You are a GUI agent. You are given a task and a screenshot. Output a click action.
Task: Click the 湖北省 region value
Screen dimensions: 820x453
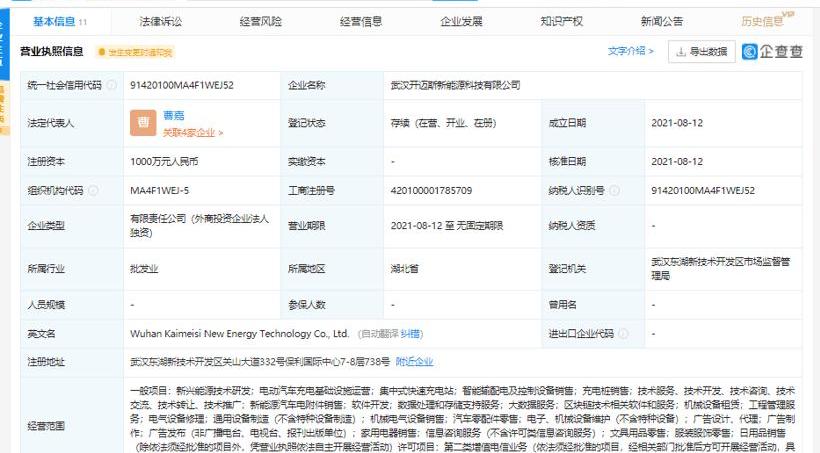coord(404,269)
